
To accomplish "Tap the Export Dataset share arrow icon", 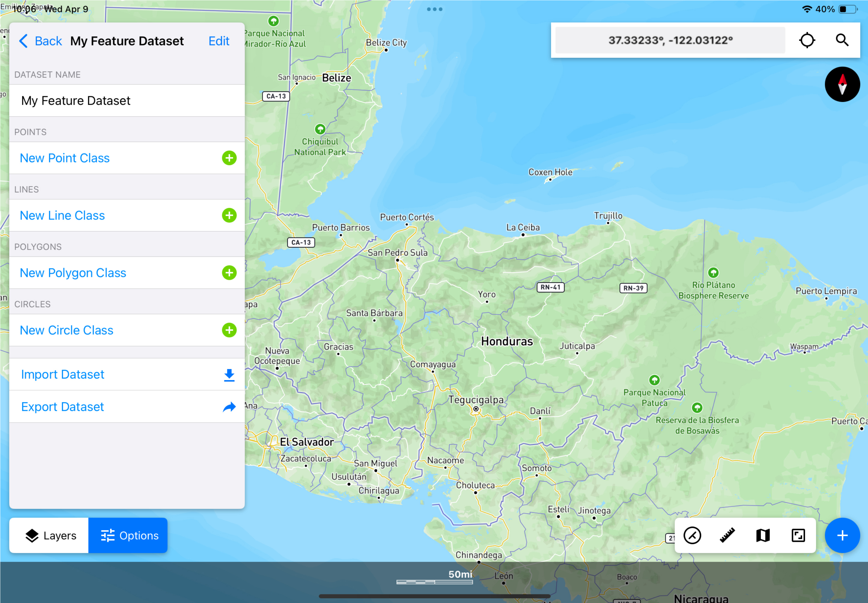I will pos(229,407).
